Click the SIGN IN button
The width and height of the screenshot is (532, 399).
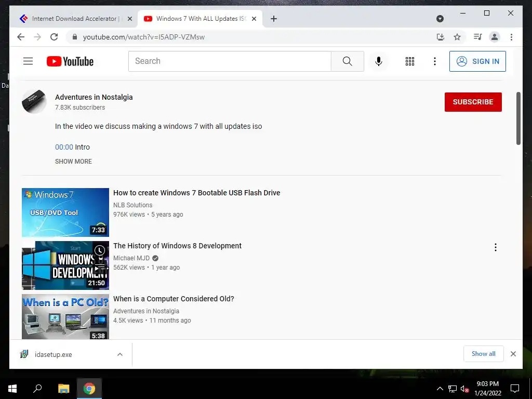click(478, 61)
